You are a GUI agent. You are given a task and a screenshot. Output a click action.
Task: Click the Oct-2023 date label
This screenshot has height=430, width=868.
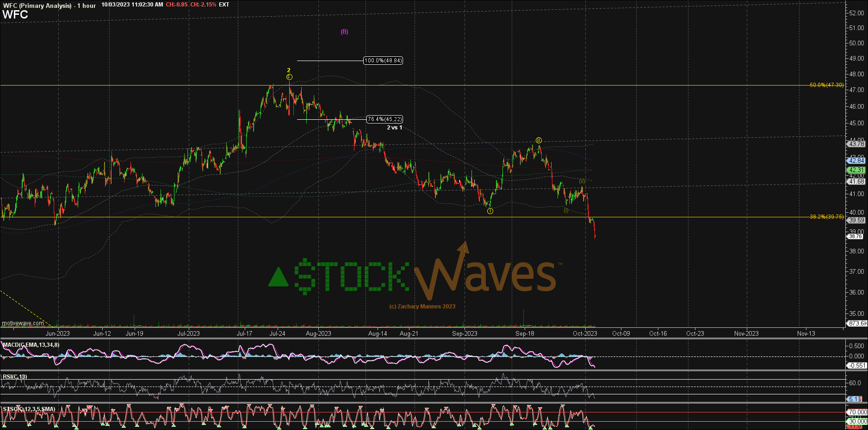tap(585, 333)
